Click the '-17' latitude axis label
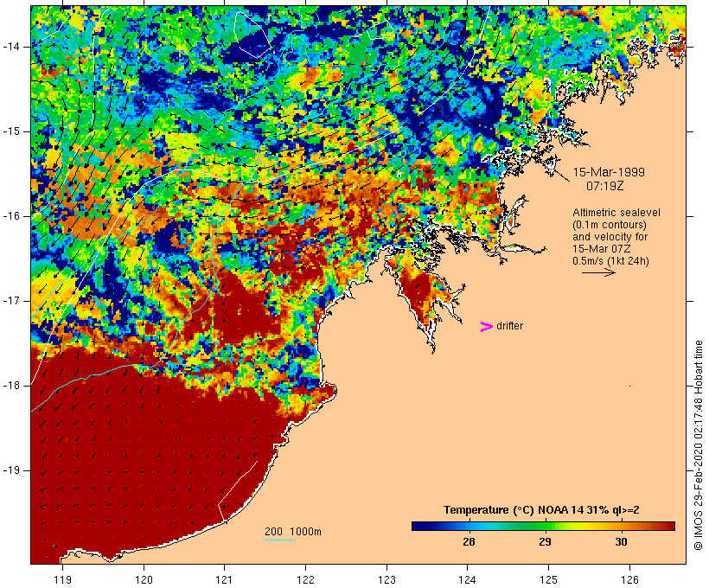The height and width of the screenshot is (588, 709). tap(11, 301)
